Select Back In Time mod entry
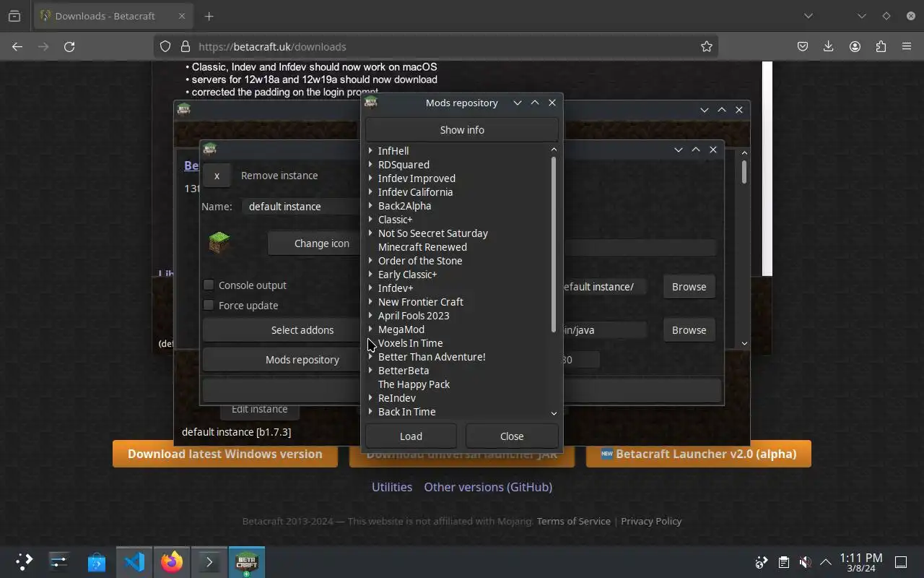 pos(407,412)
